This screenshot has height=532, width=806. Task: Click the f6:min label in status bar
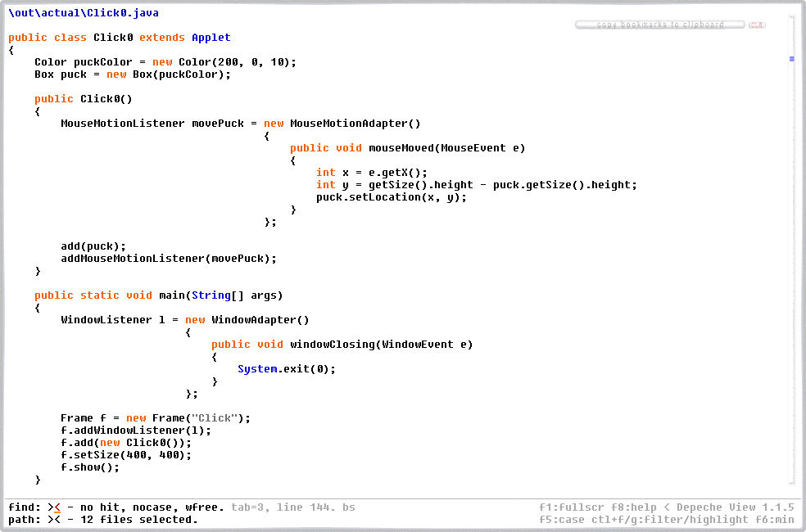pos(775,520)
